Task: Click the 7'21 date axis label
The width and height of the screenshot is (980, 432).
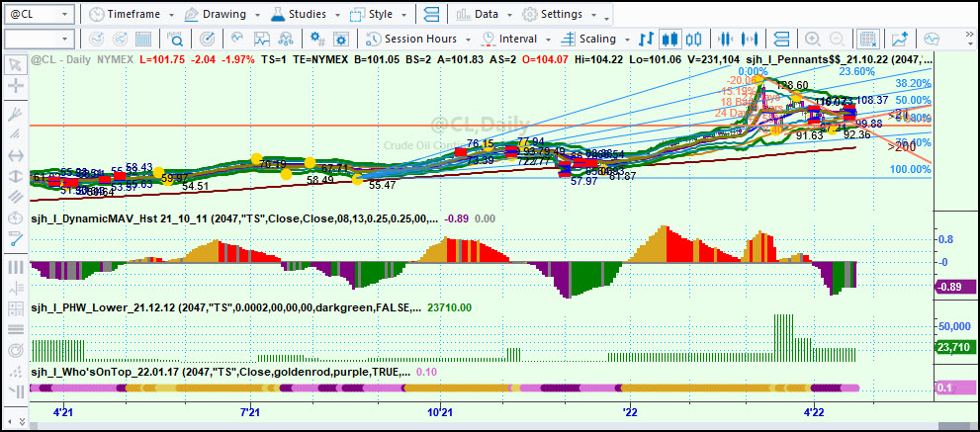Action: [250, 412]
